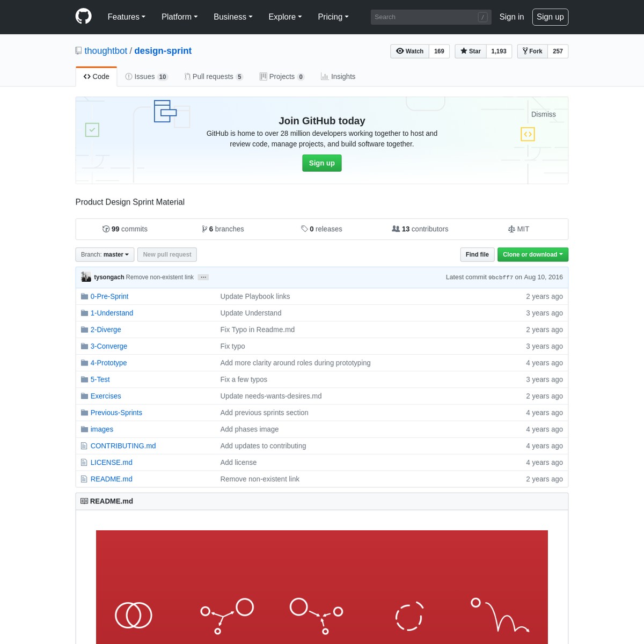Switch to the Projects tab
The height and width of the screenshot is (644, 644).
(x=282, y=77)
